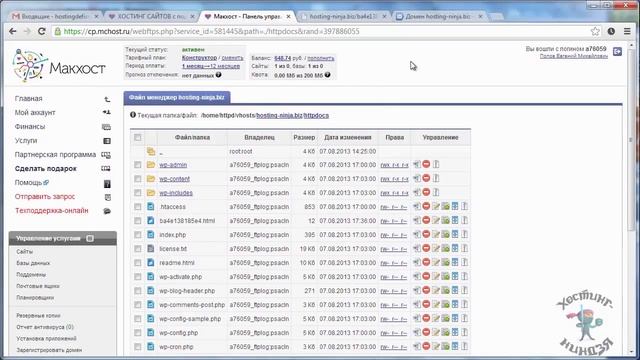This screenshot has height=360, width=640.
Task: Open the wp-includes folder link
Action: 176,193
